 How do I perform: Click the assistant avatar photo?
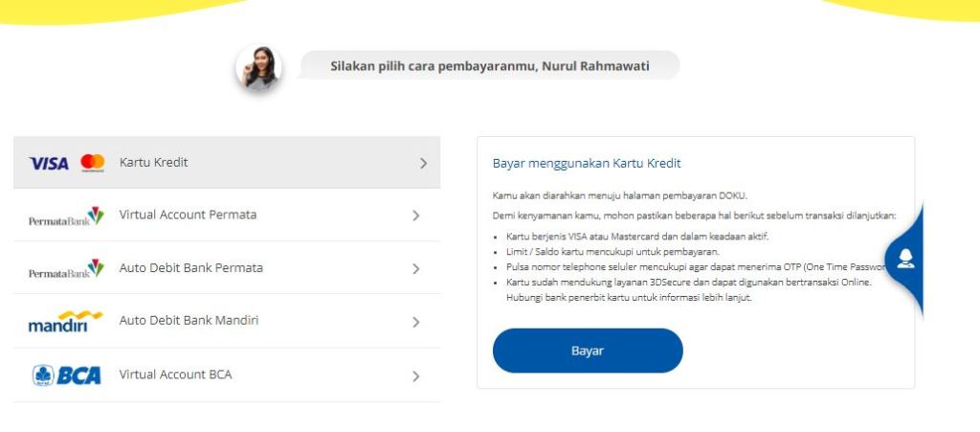(x=259, y=67)
